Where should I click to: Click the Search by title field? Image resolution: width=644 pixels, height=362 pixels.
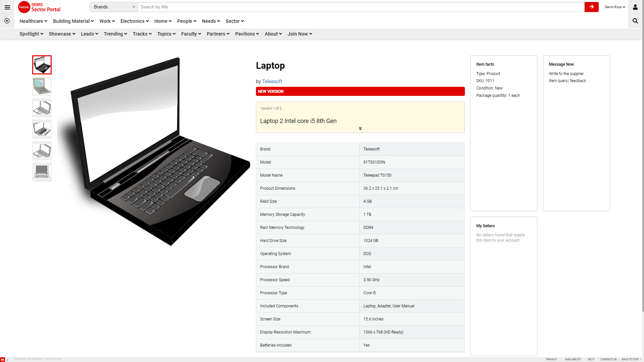pyautogui.click(x=361, y=7)
